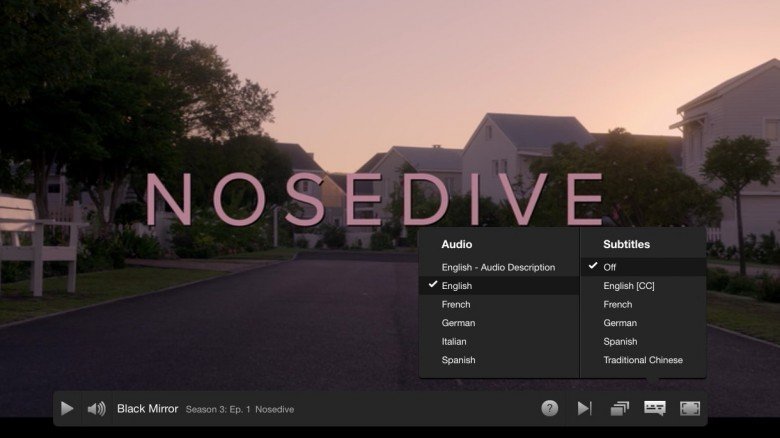The height and width of the screenshot is (438, 780).
Task: Open the episodes list icon
Action: (620, 409)
